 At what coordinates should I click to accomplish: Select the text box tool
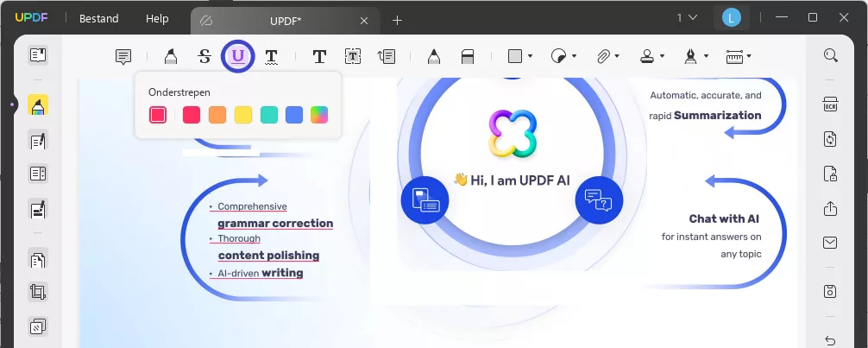(x=353, y=56)
